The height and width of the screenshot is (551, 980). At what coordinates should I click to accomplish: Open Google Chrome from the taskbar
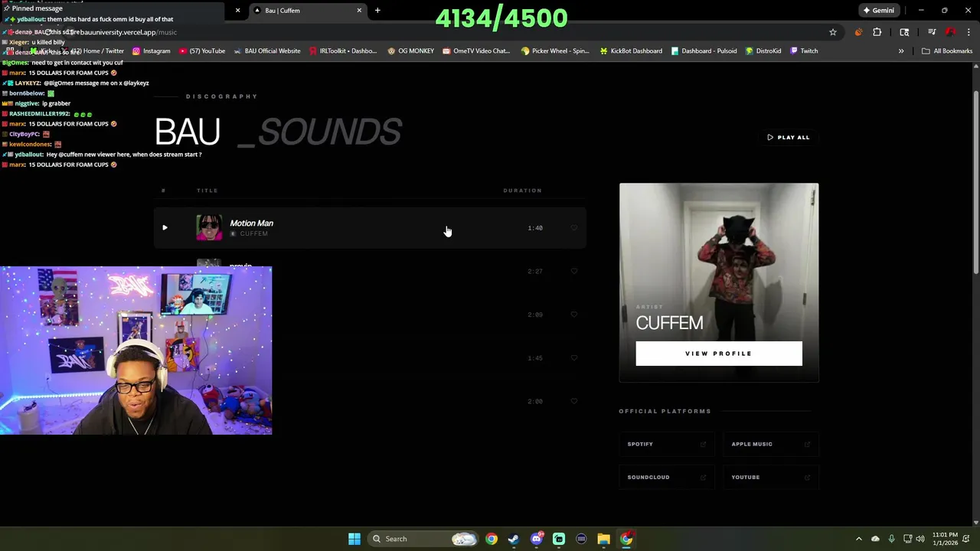pos(492,539)
